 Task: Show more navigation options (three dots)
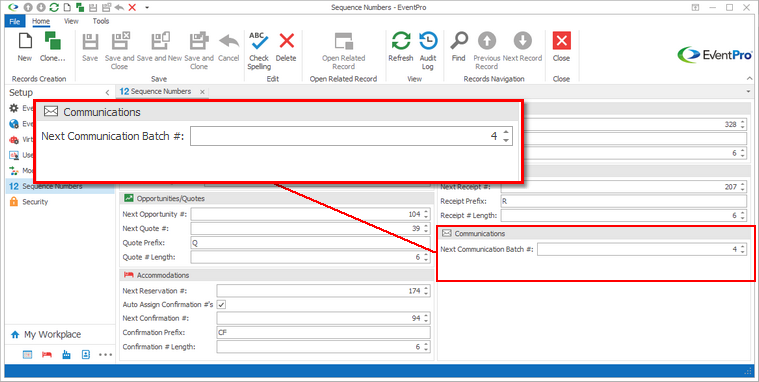point(106,355)
